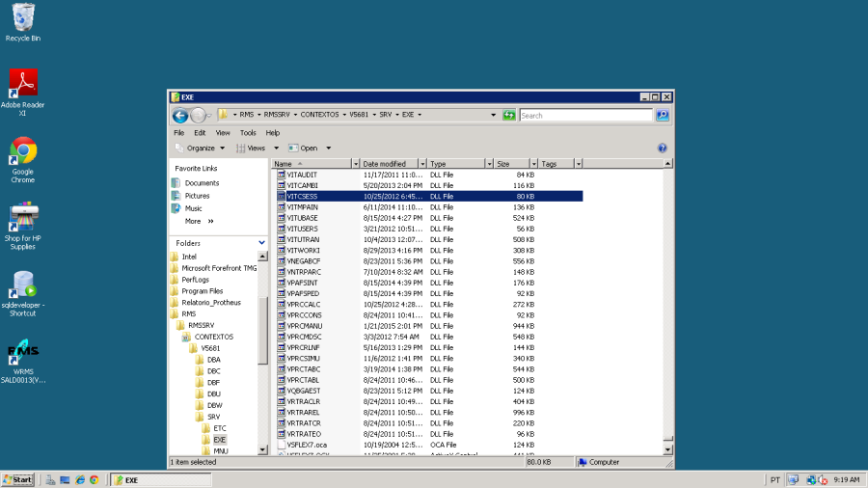Click the Back navigation arrow in Explorer
Screen dimensions: 868x488
tap(180, 115)
